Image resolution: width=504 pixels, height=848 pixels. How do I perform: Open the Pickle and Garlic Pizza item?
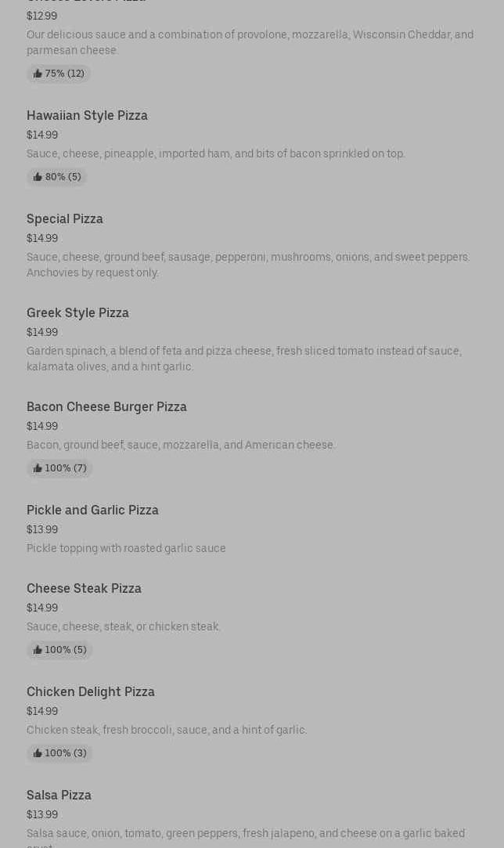(x=92, y=510)
